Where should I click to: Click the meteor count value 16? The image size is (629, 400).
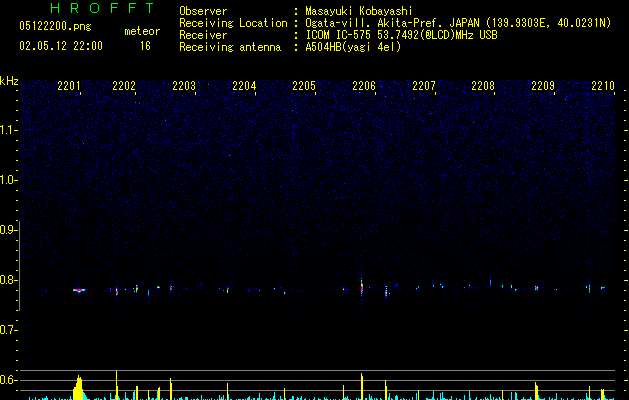[x=145, y=46]
